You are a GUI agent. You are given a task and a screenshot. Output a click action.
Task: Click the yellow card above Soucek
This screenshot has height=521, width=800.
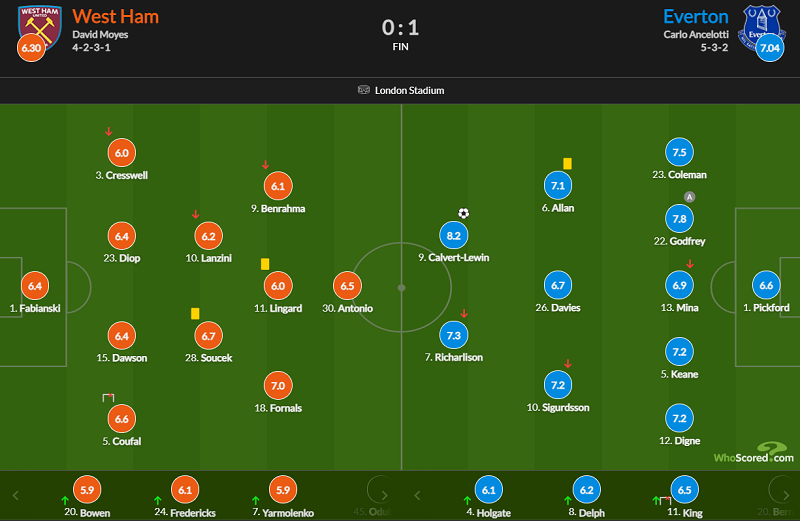point(195,313)
